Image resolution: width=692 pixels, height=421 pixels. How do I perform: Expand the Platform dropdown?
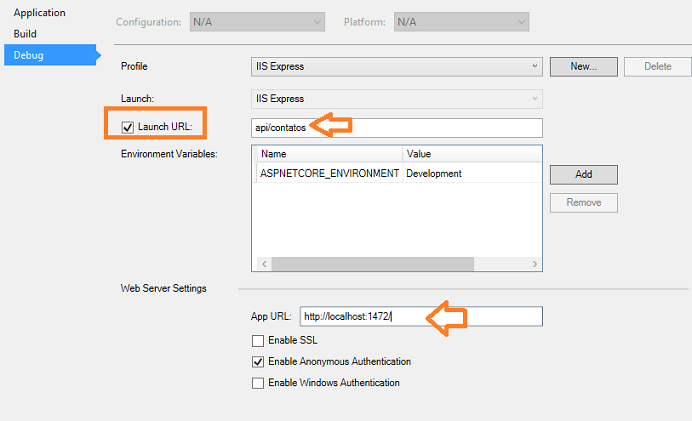point(461,22)
